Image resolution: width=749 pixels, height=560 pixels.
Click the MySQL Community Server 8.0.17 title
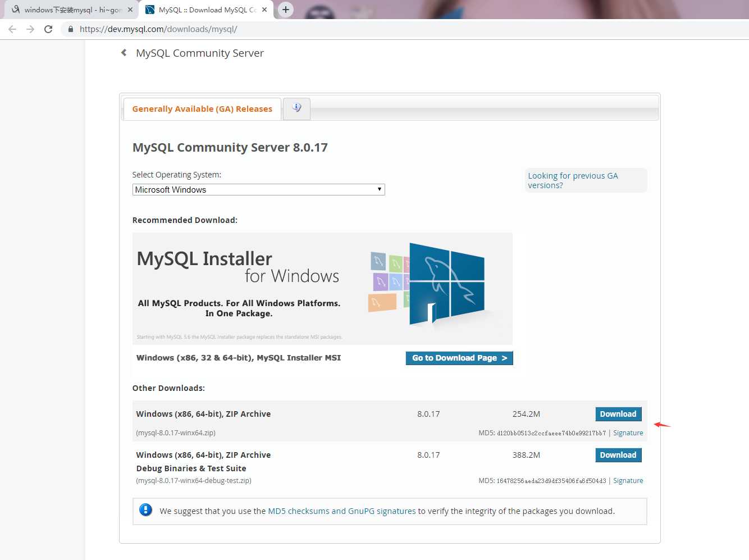(x=230, y=148)
